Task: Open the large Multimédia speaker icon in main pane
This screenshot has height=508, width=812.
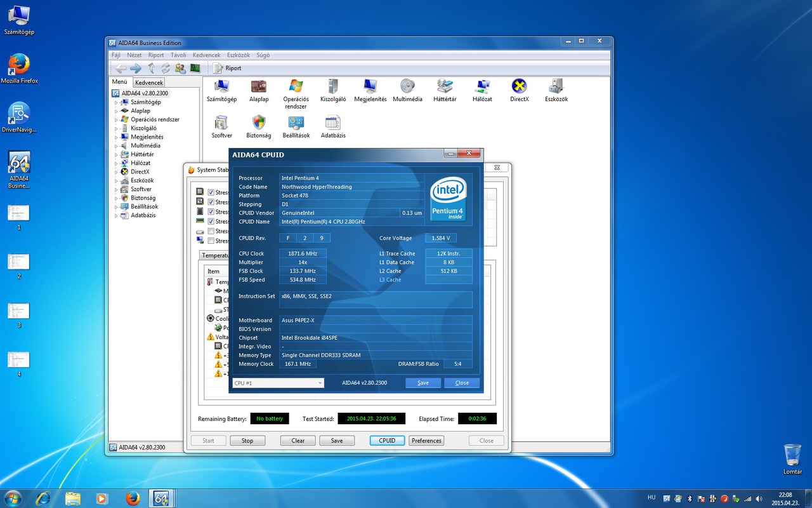Action: 407,90
